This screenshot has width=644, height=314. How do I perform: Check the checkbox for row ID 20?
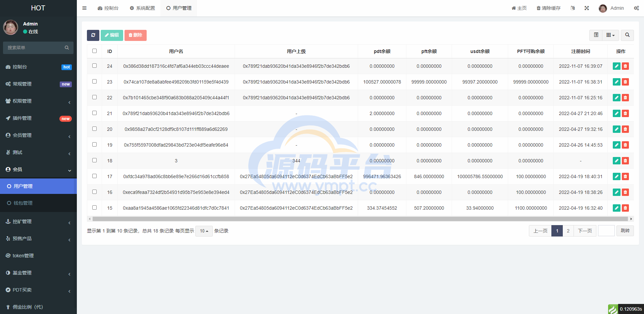pyautogui.click(x=94, y=129)
